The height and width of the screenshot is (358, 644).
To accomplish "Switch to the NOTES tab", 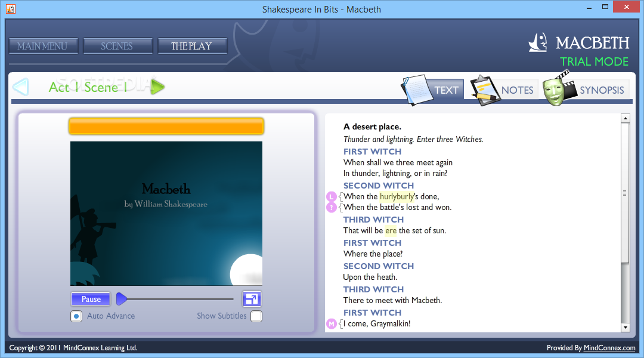I will [517, 89].
